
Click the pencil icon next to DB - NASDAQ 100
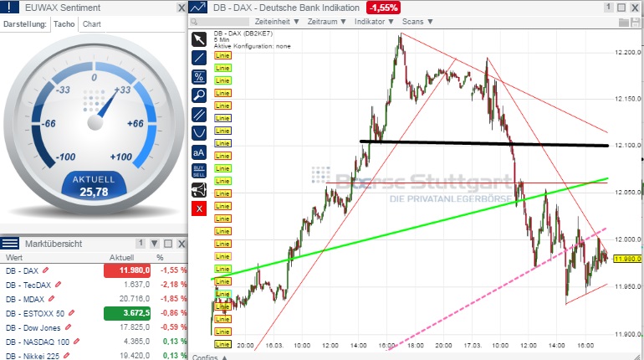click(x=76, y=342)
